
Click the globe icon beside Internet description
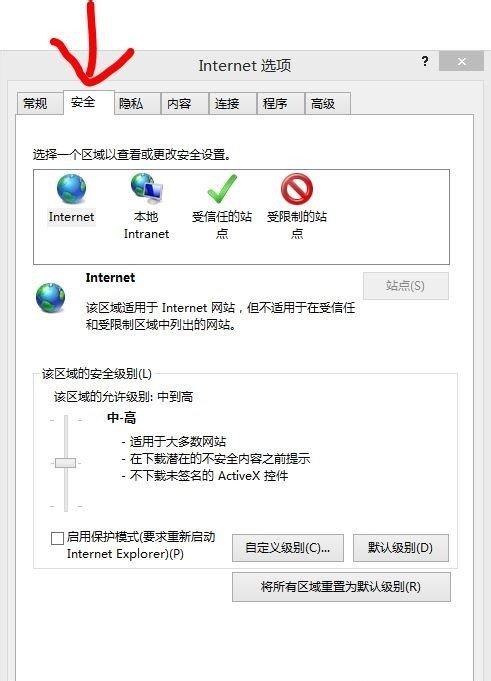coord(50,298)
